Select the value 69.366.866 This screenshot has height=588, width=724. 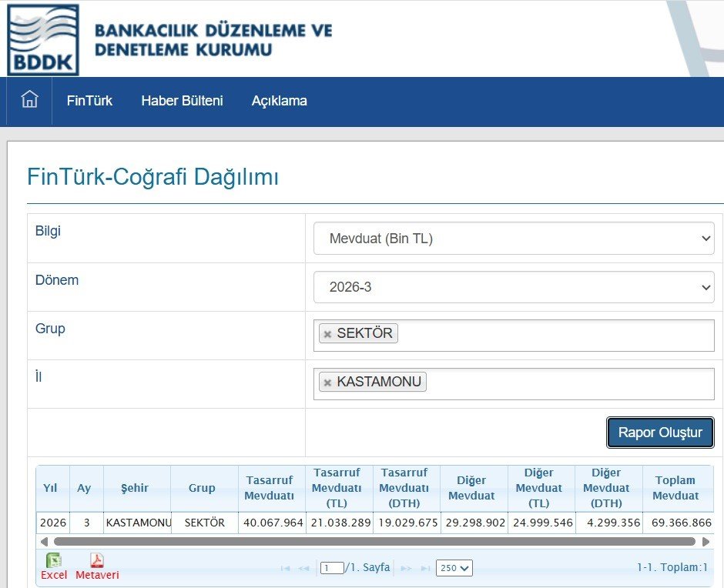point(679,523)
